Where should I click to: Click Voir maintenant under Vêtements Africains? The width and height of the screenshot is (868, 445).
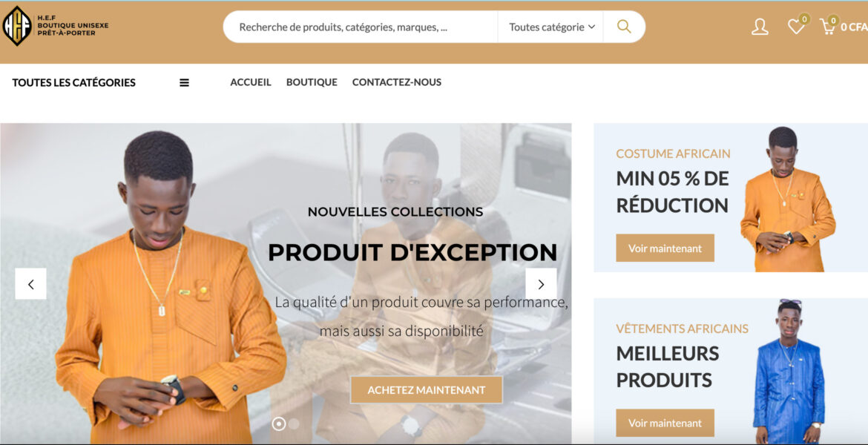tap(665, 423)
